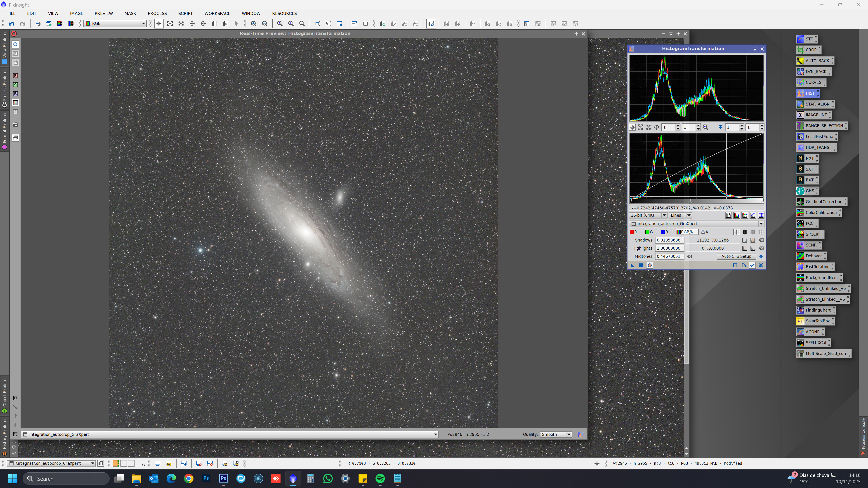The height and width of the screenshot is (488, 868).
Task: Click the Auto Clip Setup button
Action: tap(736, 256)
